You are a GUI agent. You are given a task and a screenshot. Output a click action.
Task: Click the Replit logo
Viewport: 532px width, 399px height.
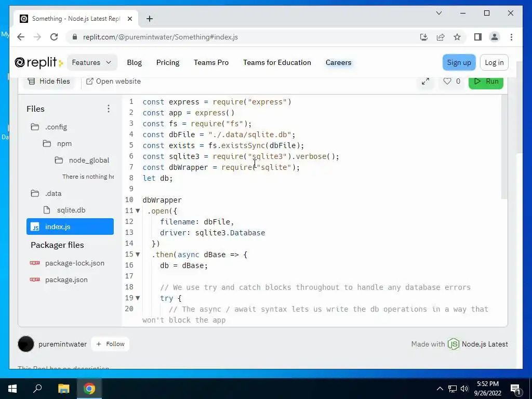pos(38,62)
